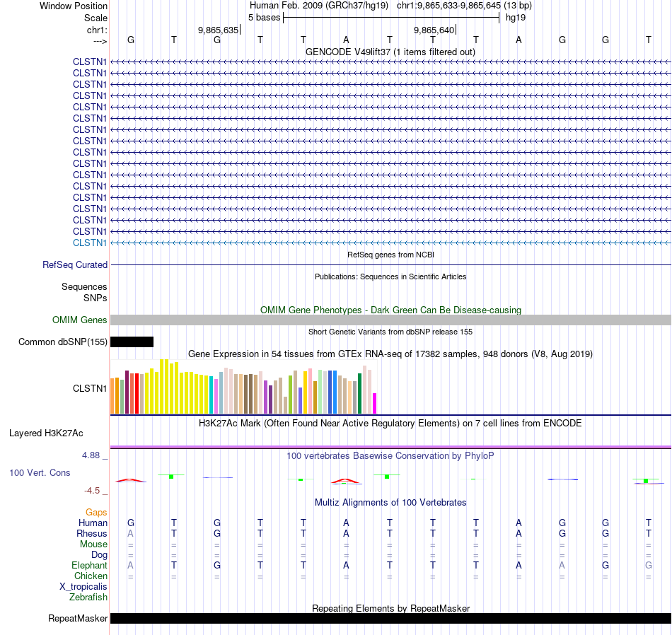672x635 pixels.
Task: Click the gray mismatch 'G' in the Elephant row
Action: 649,565
